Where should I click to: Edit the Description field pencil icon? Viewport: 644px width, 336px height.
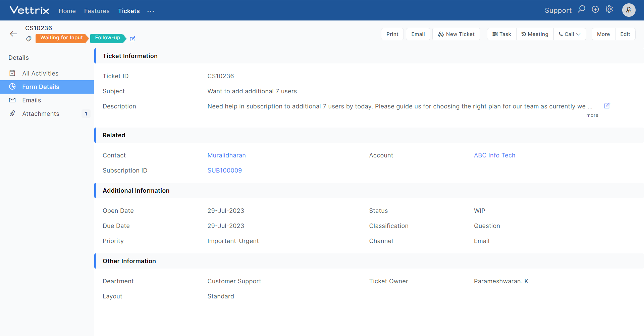[x=607, y=106]
